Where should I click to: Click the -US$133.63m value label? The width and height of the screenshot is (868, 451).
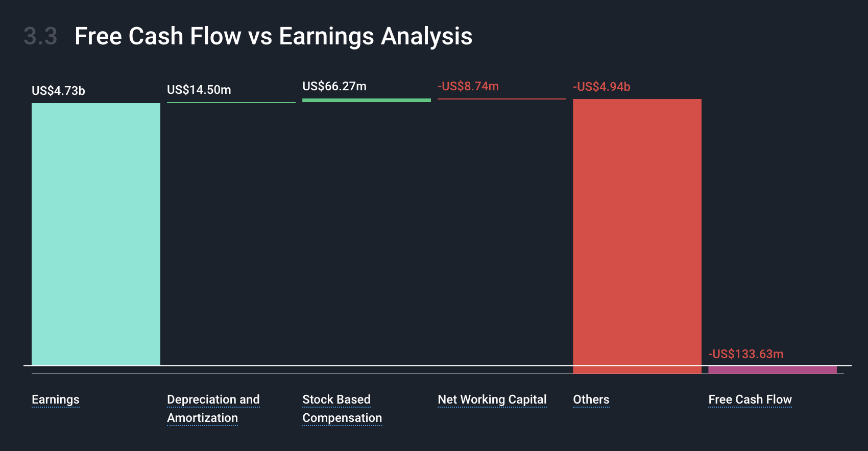[x=745, y=354]
